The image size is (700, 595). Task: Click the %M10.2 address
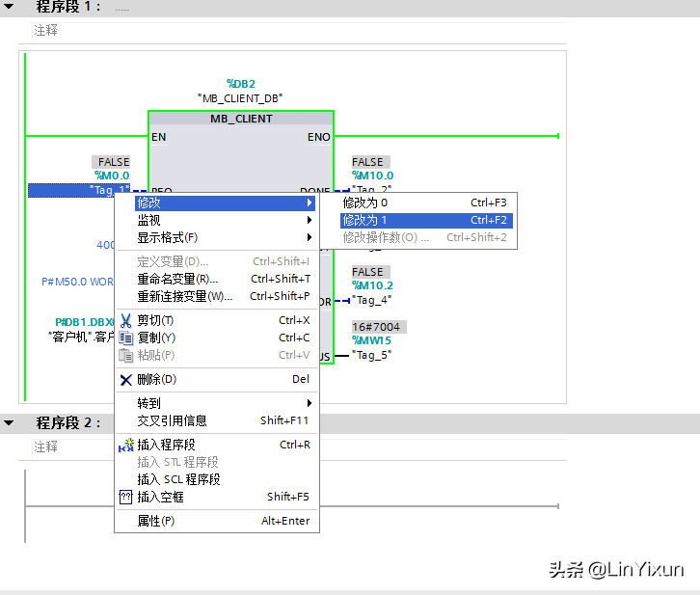tap(373, 285)
